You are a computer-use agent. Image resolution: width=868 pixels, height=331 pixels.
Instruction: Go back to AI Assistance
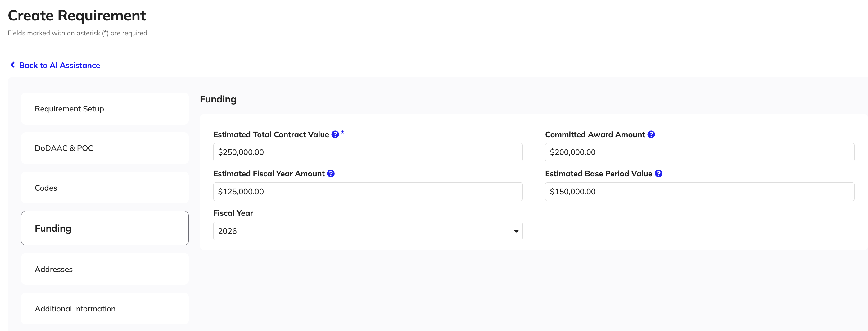tap(59, 65)
